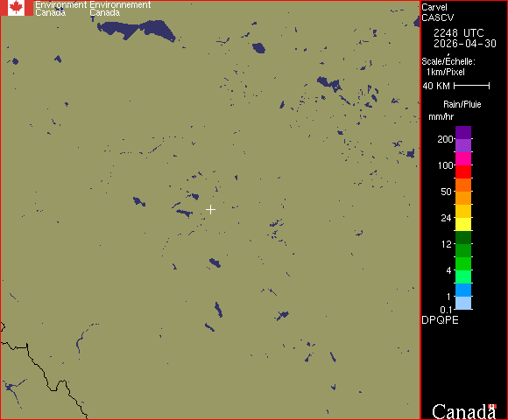This screenshot has width=508, height=420.
Task: Click the Environment Canada English title
Action: 61,9
